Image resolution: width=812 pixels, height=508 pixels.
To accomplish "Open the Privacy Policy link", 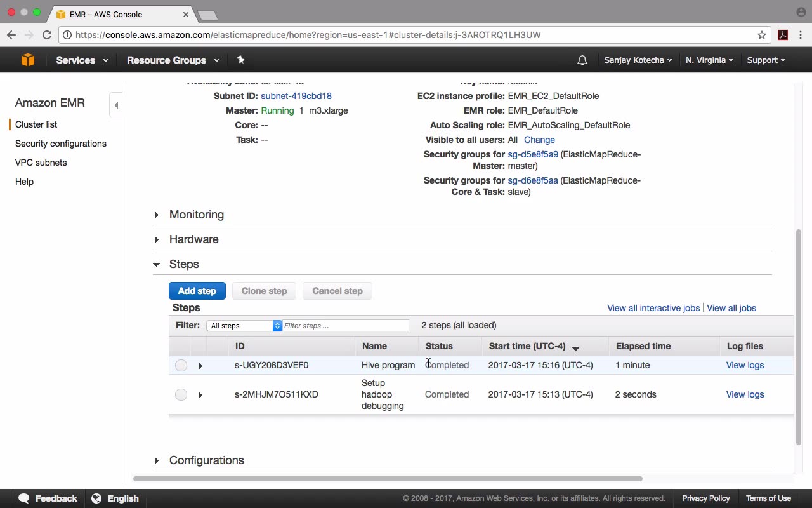I will 706,498.
